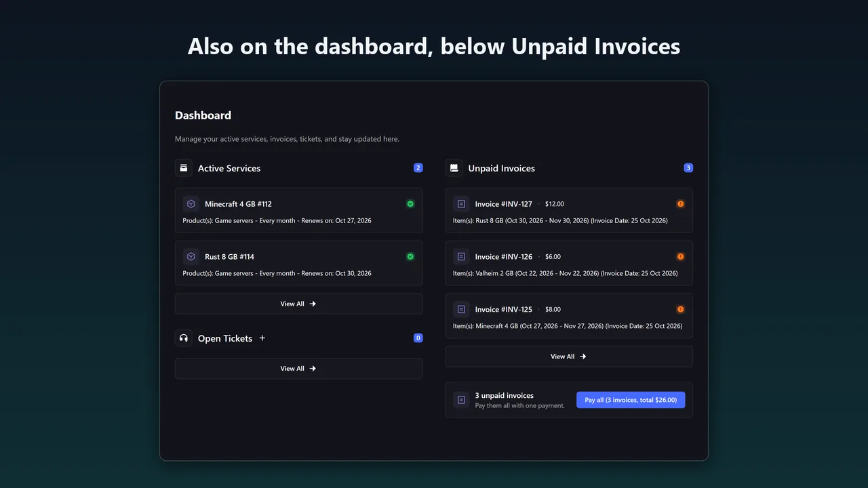Viewport: 868px width, 488px height.
Task: Click orange warning icon on Invoice #INV-127
Action: pos(681,204)
